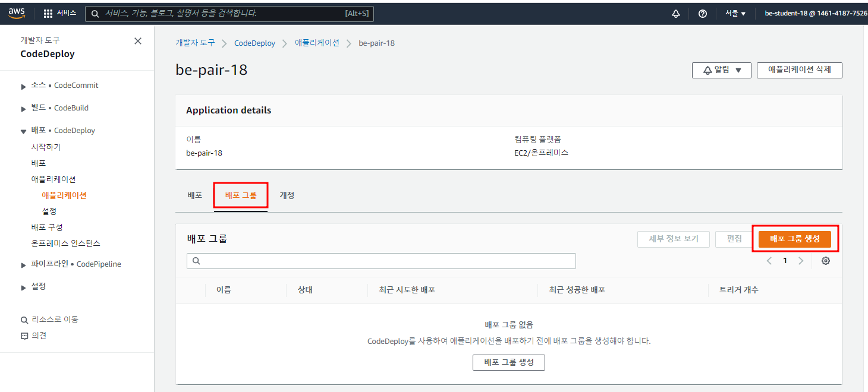Click the 이름 column header
The width and height of the screenshot is (868, 392).
(x=224, y=290)
